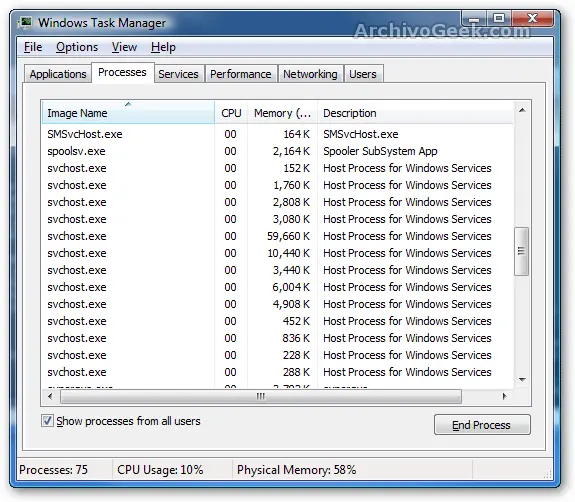Viewport: 575px width, 502px height.
Task: Select the spoolsv.exe process row
Action: coord(277,151)
